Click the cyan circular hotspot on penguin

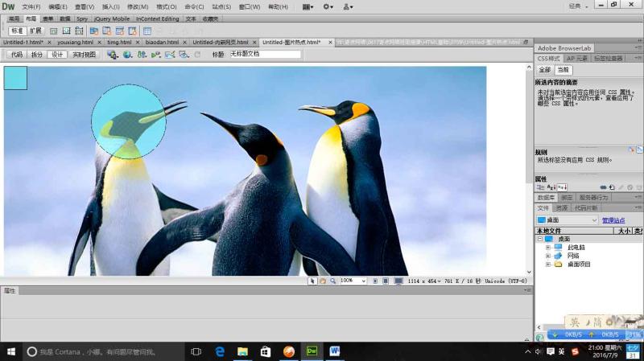tap(129, 121)
